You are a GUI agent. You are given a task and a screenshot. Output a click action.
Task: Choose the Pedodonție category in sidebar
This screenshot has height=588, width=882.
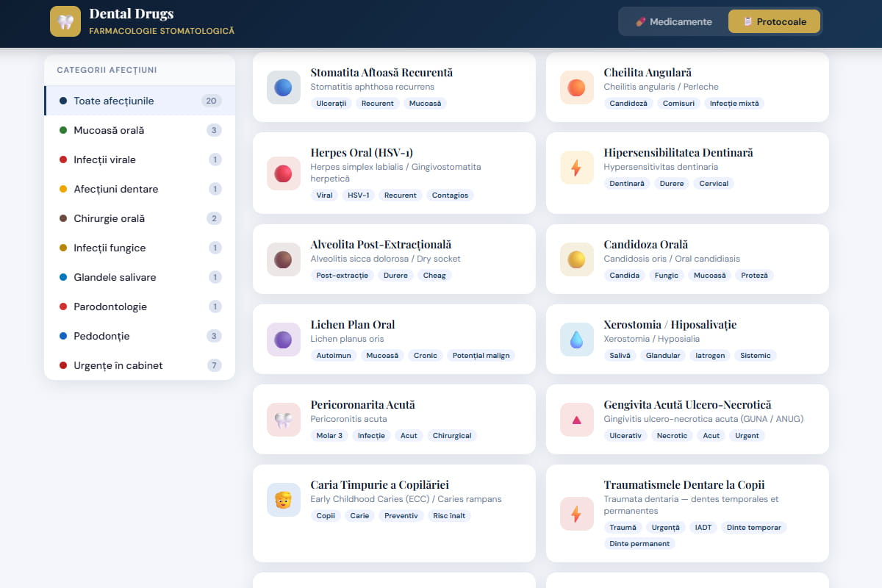(x=140, y=336)
